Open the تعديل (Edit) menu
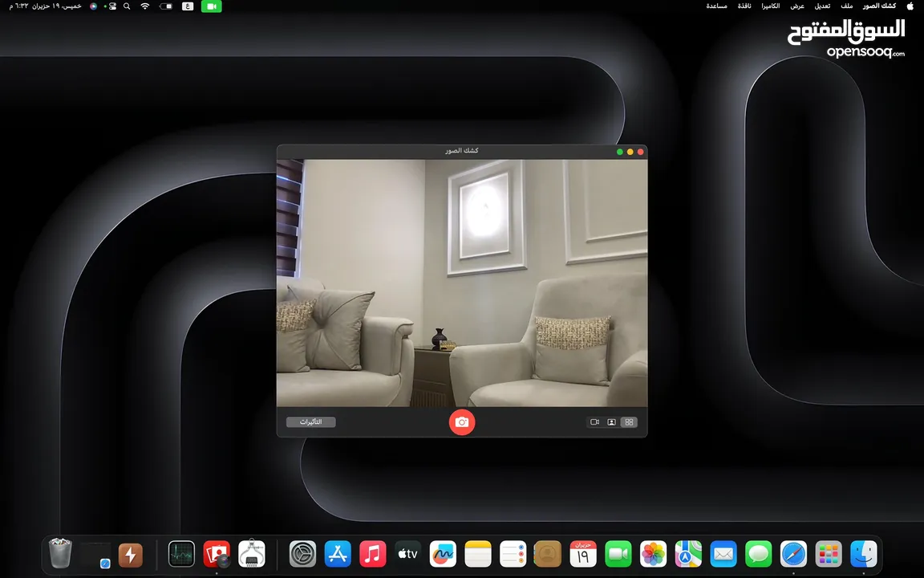Screen dimensions: 924x578 [x=822, y=6]
